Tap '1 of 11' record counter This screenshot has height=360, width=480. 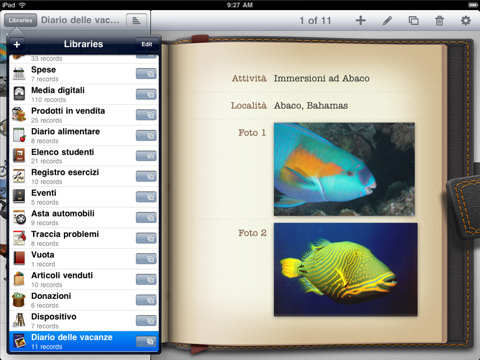tap(315, 21)
